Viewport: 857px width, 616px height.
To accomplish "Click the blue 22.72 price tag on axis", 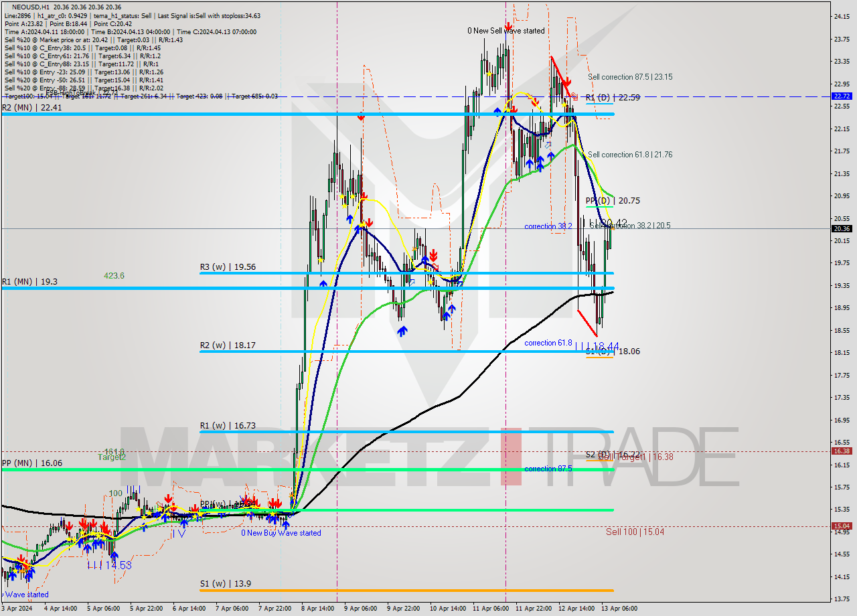I will (x=842, y=96).
